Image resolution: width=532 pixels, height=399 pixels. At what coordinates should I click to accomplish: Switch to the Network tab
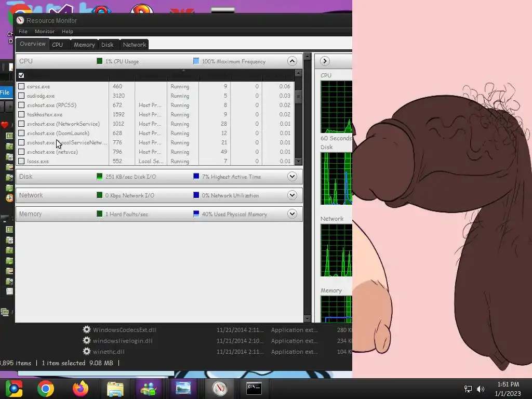coord(135,45)
